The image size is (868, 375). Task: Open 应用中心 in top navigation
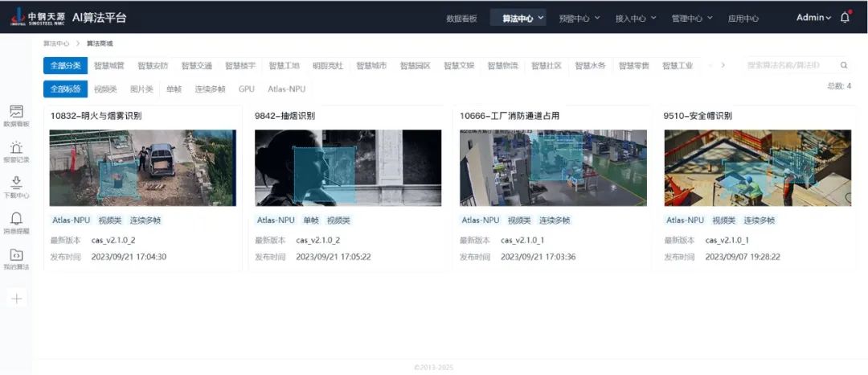tap(743, 18)
